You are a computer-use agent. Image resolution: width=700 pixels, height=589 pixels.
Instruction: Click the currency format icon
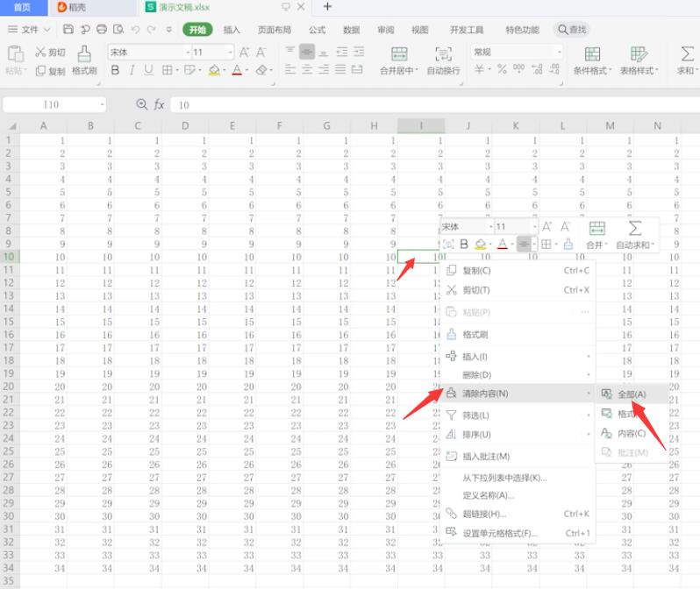click(x=480, y=69)
